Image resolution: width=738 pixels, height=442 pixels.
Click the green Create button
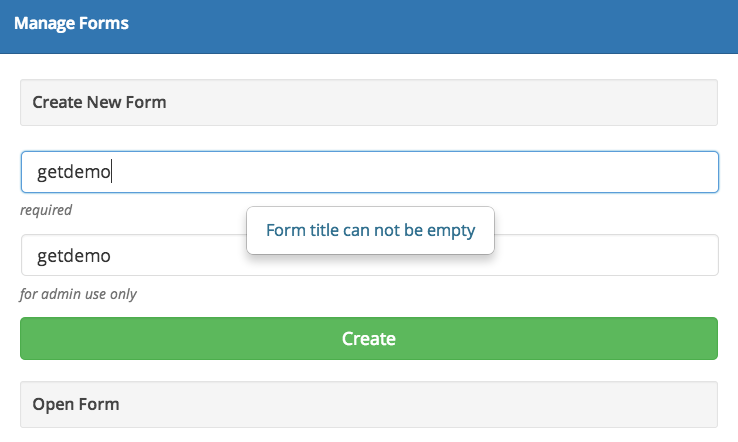click(x=369, y=338)
